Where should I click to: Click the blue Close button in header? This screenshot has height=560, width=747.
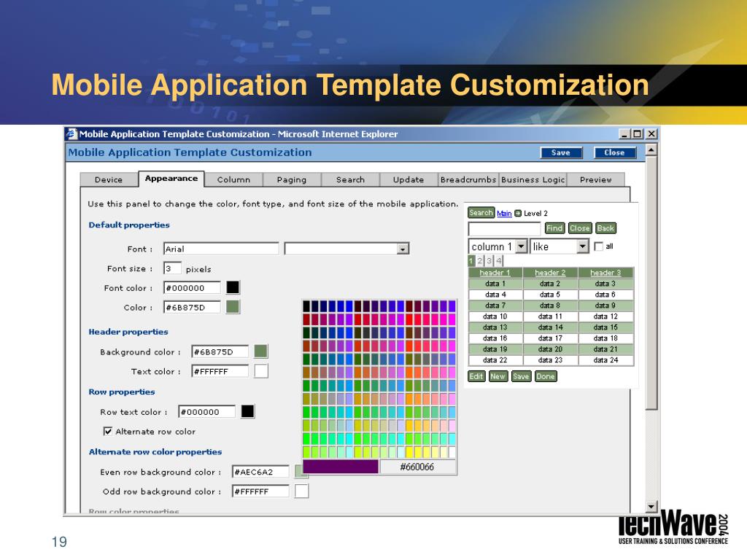click(614, 152)
